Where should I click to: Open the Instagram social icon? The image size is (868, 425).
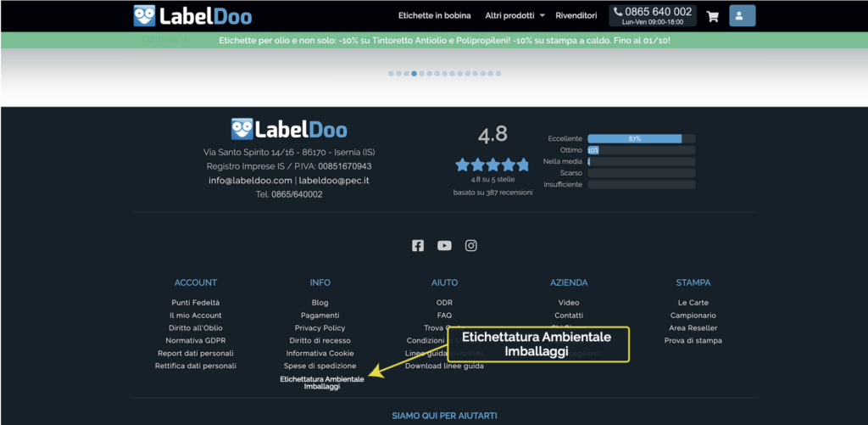(x=471, y=245)
